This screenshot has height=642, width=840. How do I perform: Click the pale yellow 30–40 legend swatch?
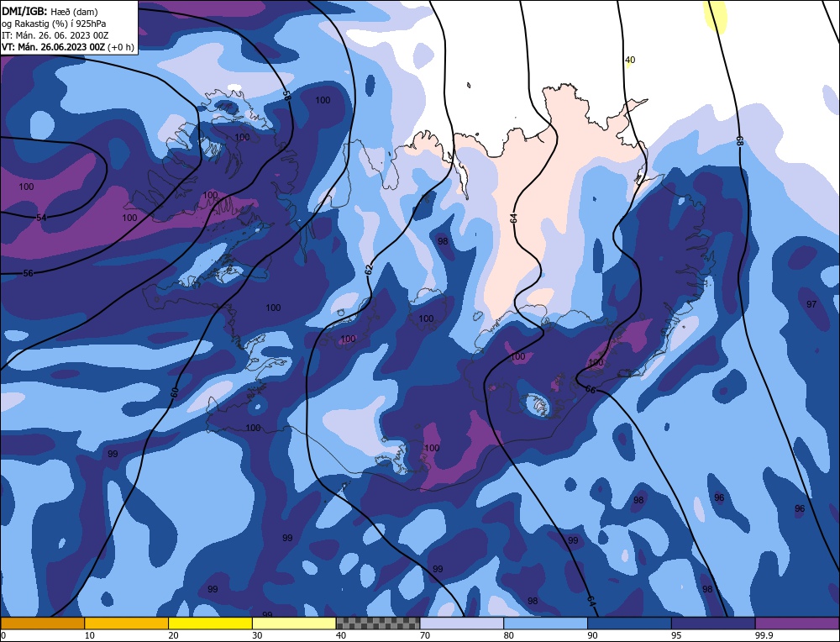pos(294,623)
